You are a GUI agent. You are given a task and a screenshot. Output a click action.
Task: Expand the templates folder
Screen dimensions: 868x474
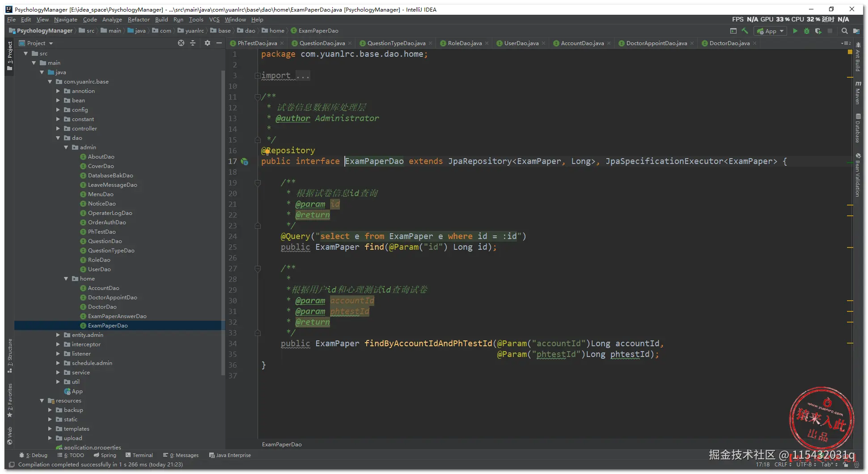(x=50, y=429)
